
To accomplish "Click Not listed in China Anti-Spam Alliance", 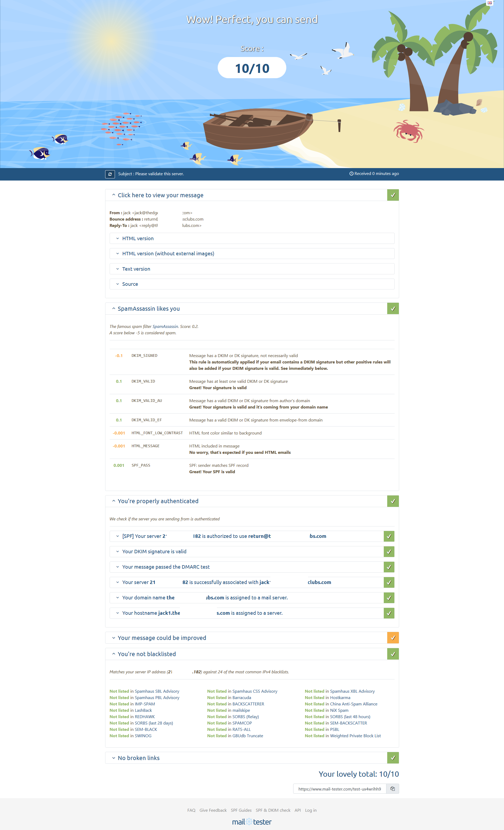I will point(341,704).
